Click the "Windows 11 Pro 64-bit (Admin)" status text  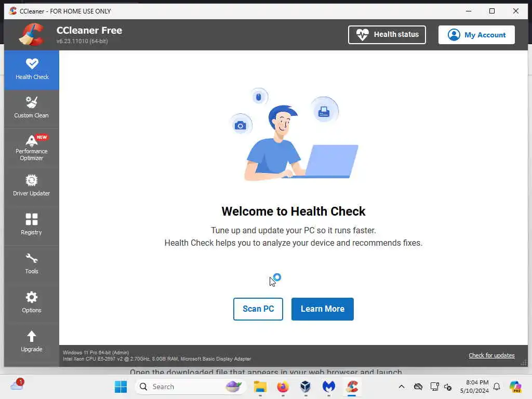coord(96,353)
